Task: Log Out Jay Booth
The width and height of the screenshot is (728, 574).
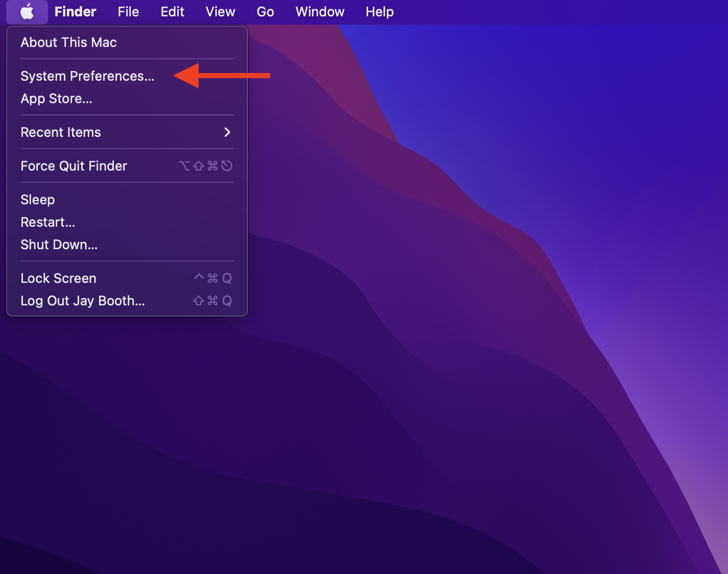Action: pyautogui.click(x=82, y=301)
